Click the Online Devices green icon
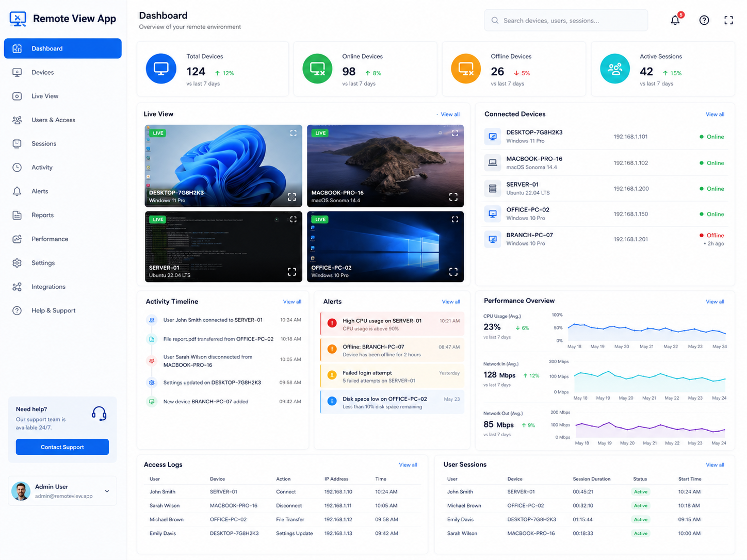747x560 pixels. click(x=317, y=69)
